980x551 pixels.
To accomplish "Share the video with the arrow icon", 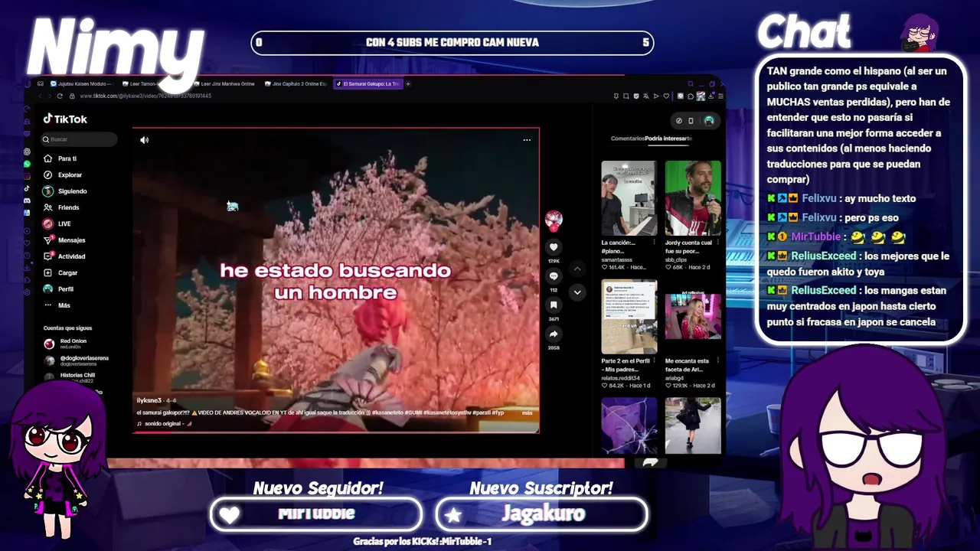I will click(554, 334).
